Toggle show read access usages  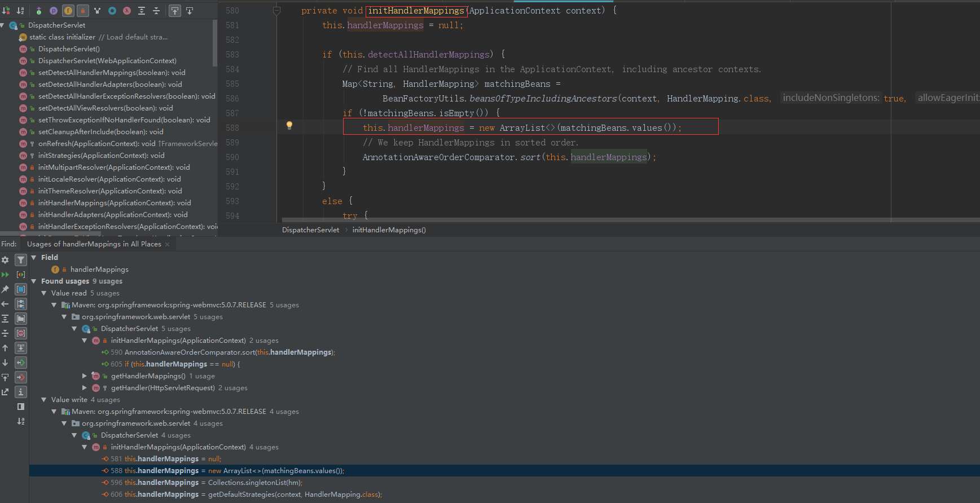[21, 363]
